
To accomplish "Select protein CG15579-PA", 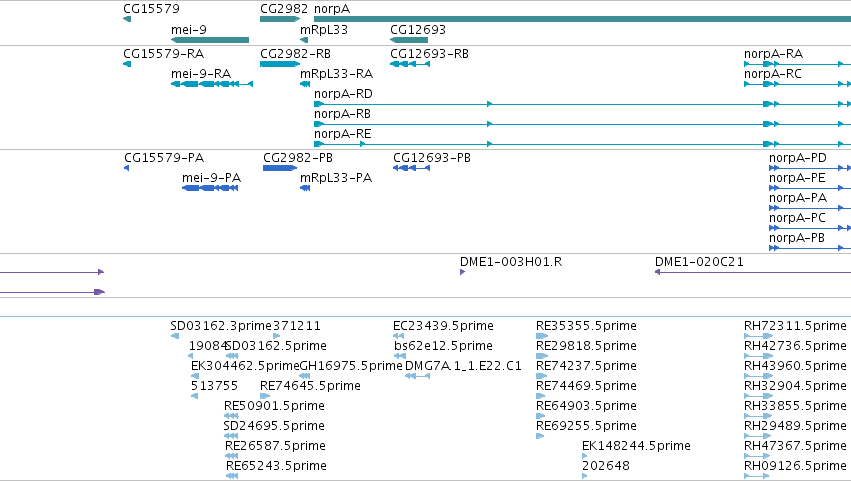I will [x=164, y=158].
